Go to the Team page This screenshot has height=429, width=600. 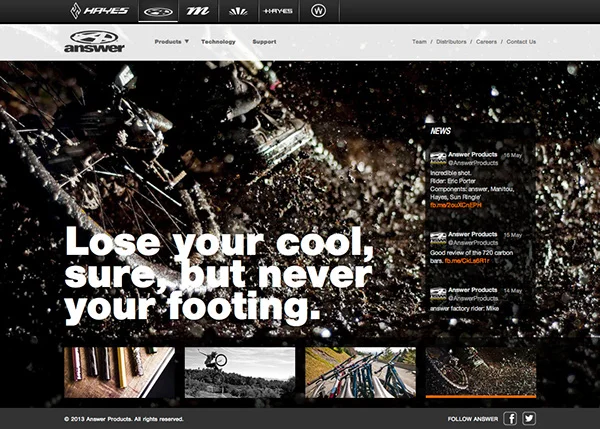tap(419, 41)
